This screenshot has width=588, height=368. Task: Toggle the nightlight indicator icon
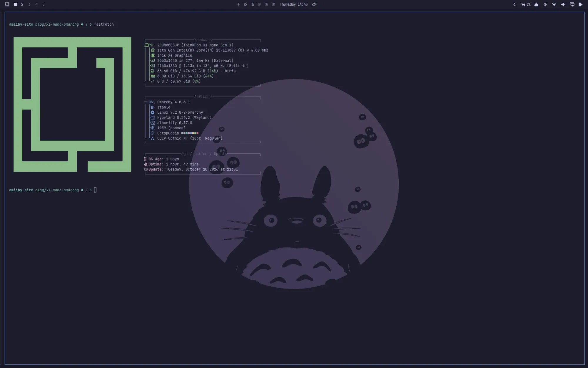[x=259, y=4]
